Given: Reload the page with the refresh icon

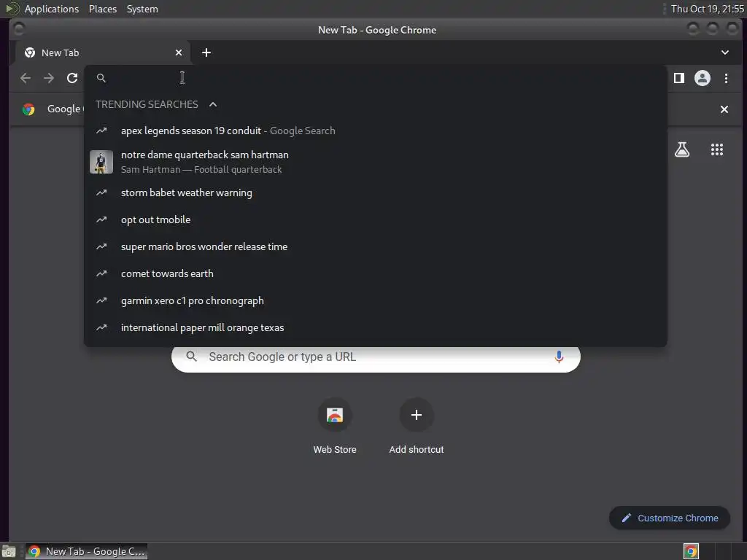Looking at the screenshot, I should pos(72,78).
